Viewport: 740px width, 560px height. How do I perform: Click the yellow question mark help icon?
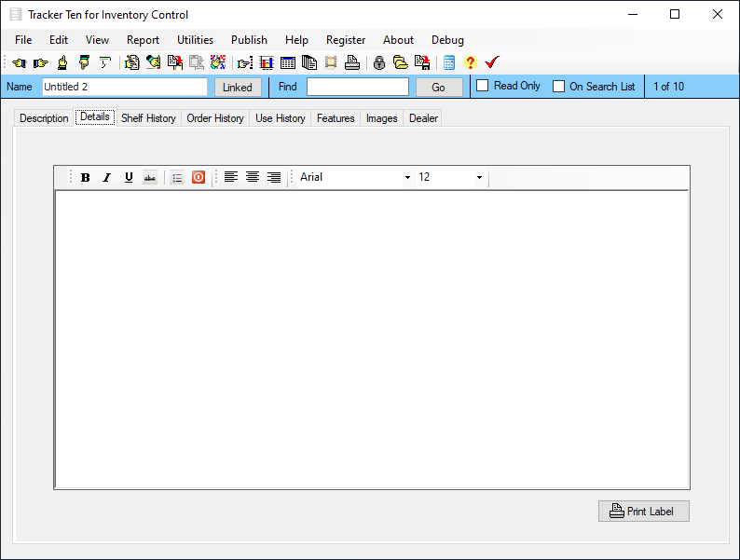pos(470,62)
